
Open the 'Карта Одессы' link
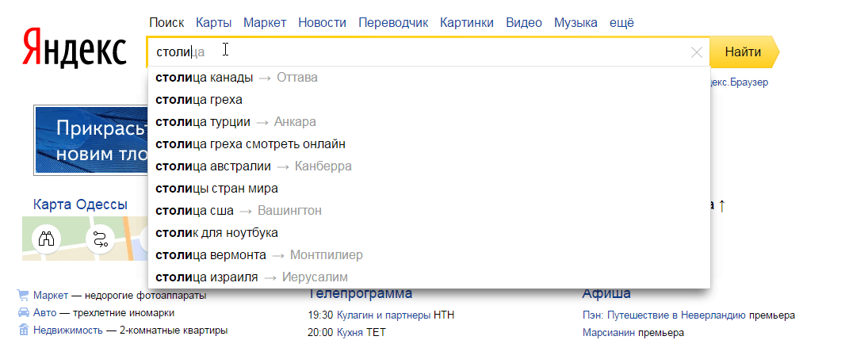[x=80, y=204]
